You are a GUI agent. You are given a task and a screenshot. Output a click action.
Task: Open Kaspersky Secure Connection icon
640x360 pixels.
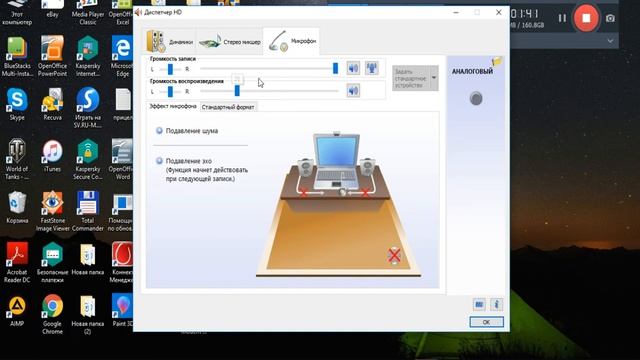[x=87, y=159]
